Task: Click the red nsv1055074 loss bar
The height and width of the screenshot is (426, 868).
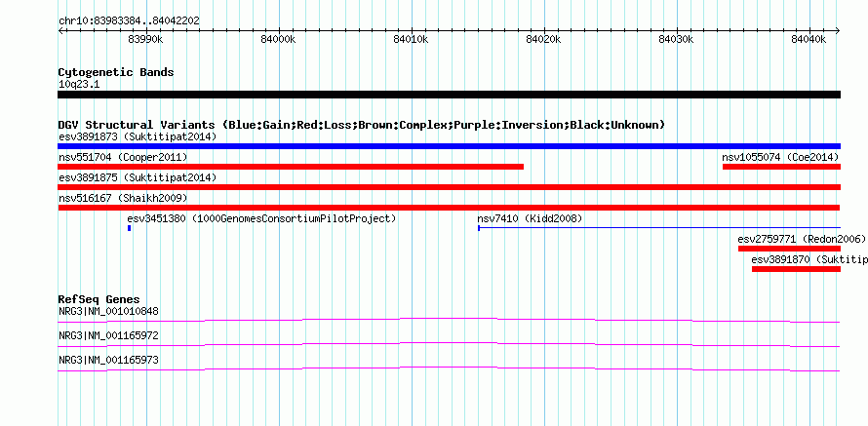Action: 781,167
